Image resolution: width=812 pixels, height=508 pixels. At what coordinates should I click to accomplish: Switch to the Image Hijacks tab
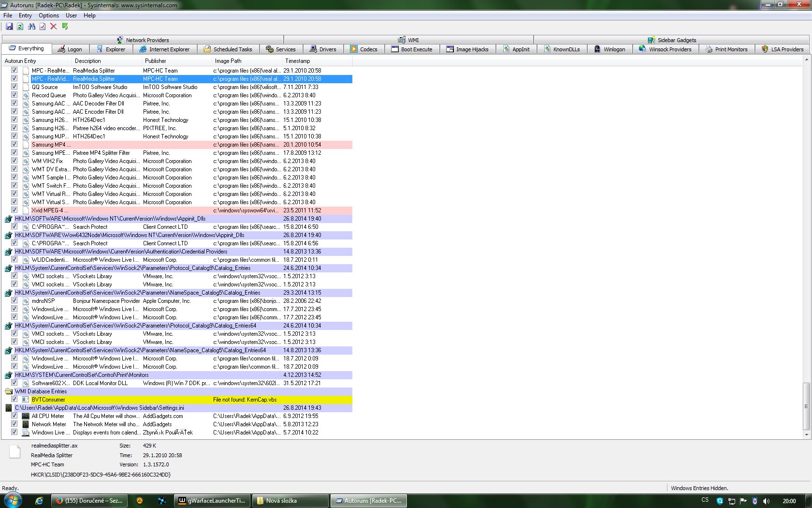coord(468,49)
